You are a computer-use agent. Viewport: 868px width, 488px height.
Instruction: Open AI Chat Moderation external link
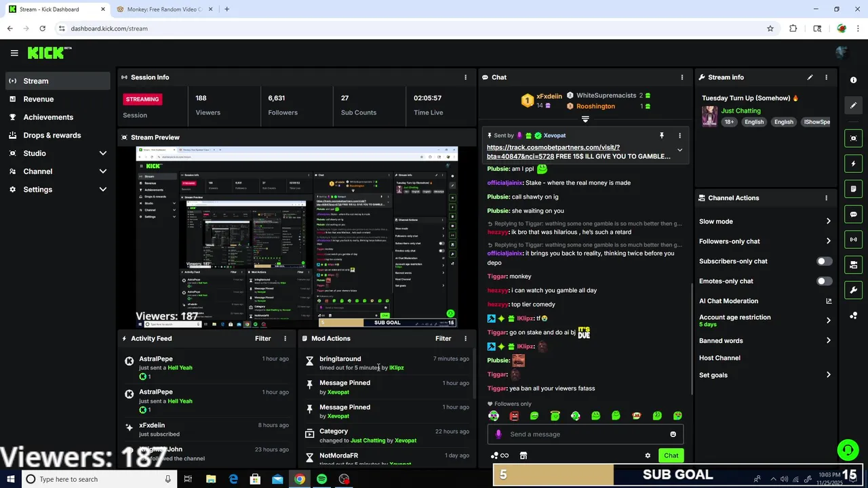tap(828, 301)
